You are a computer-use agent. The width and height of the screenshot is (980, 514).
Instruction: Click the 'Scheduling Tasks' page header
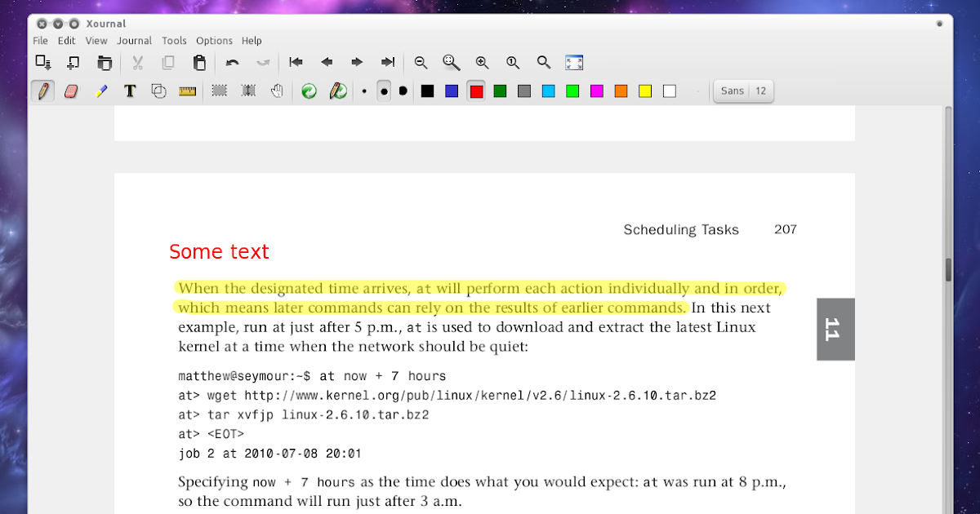point(681,230)
